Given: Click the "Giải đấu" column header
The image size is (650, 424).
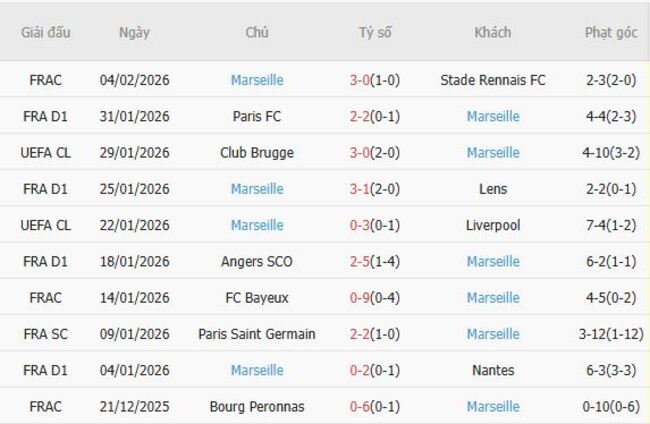Looking at the screenshot, I should pyautogui.click(x=46, y=32).
